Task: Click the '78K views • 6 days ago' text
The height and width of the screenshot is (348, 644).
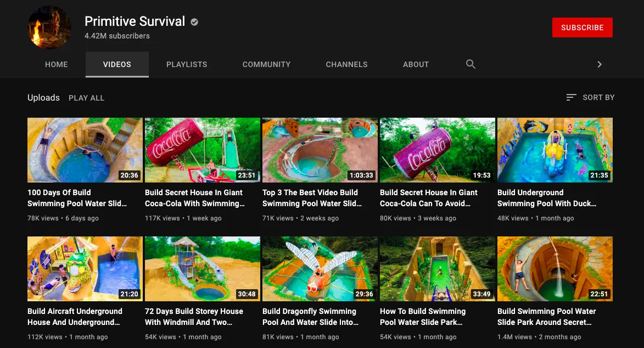Action: pos(63,218)
